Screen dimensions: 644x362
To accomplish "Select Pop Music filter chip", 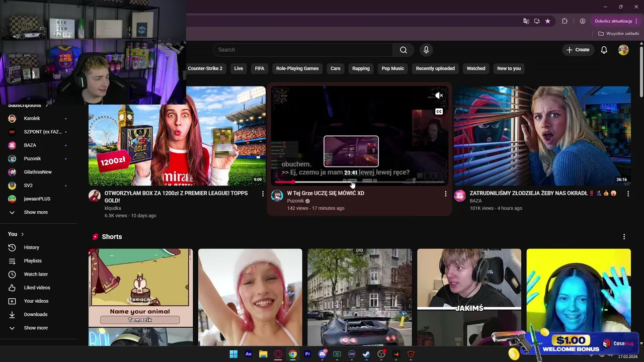I will [393, 68].
